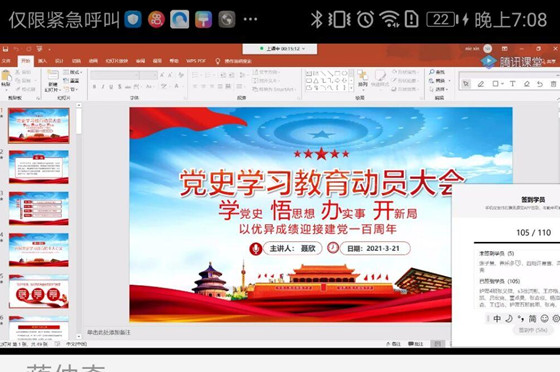The height and width of the screenshot is (372, 560).
Task: Expand the class timer 00:15:12 dropdown
Action: (304, 49)
